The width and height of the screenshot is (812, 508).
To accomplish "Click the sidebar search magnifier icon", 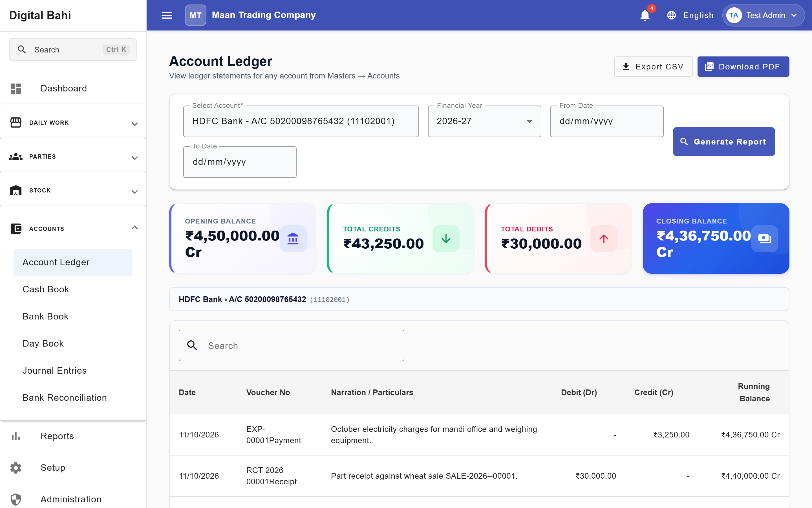I will (22, 49).
